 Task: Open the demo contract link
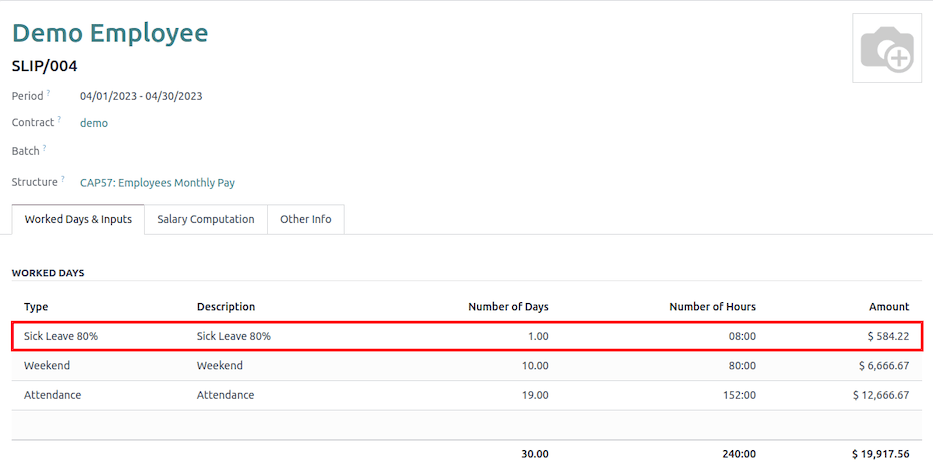pos(94,123)
